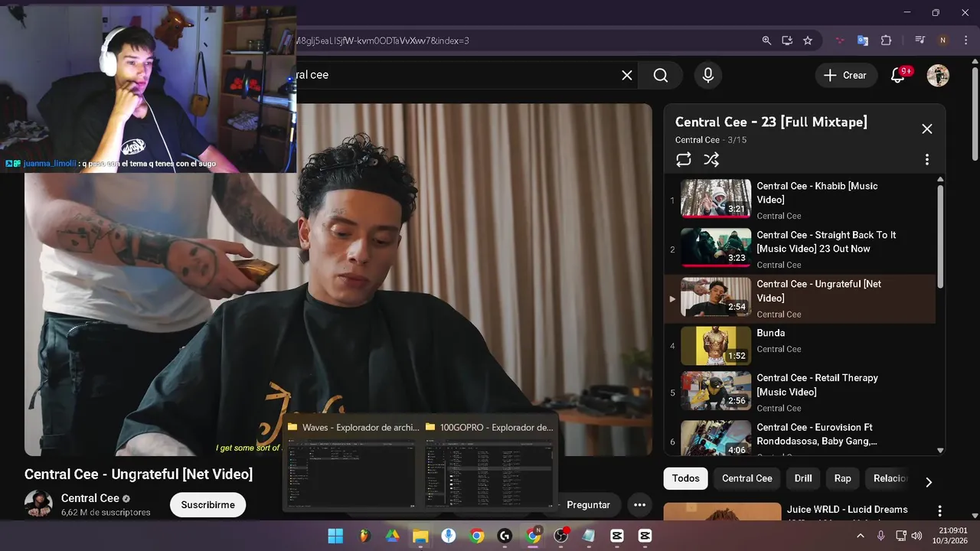This screenshot has width=980, height=551.
Task: Open the blue microphone app in taskbar
Action: (449, 536)
